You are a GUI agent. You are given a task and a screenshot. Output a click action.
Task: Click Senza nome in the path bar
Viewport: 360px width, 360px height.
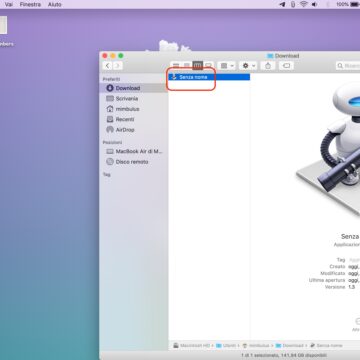(x=326, y=346)
